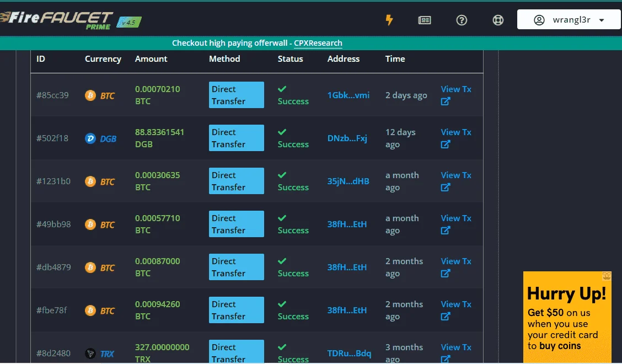Select amount 327.00000000 TRX
Viewport: 622px width, 364px height.
162,353
